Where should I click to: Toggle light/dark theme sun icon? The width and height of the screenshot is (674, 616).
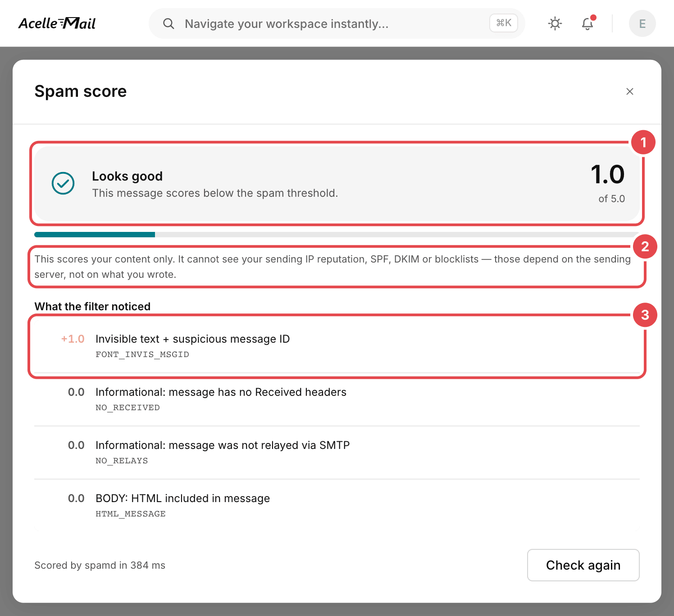click(x=555, y=23)
